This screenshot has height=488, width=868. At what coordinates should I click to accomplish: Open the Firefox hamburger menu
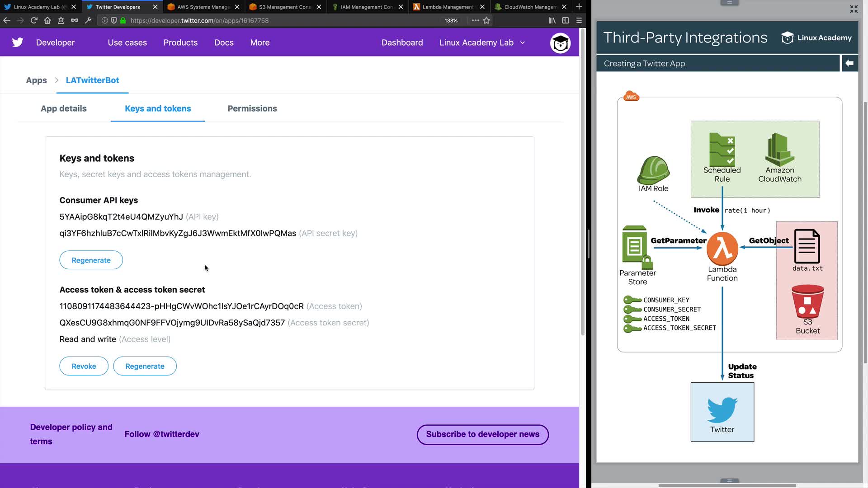tap(579, 20)
